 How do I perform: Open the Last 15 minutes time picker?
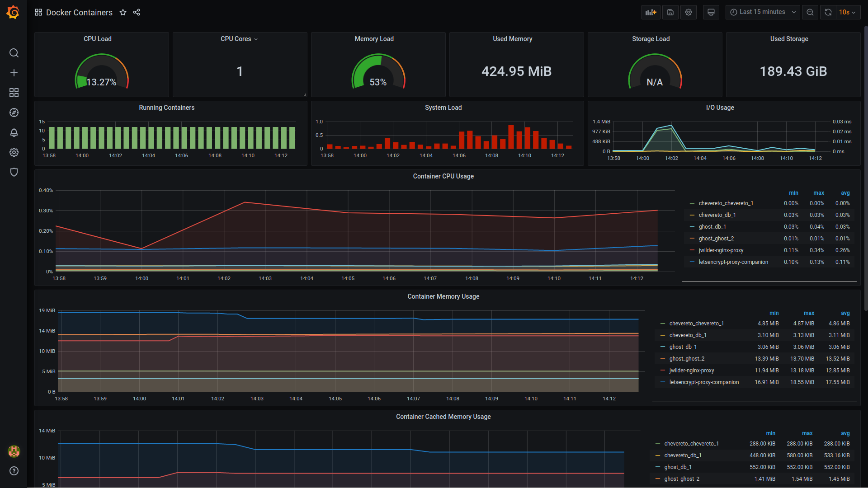(x=762, y=12)
